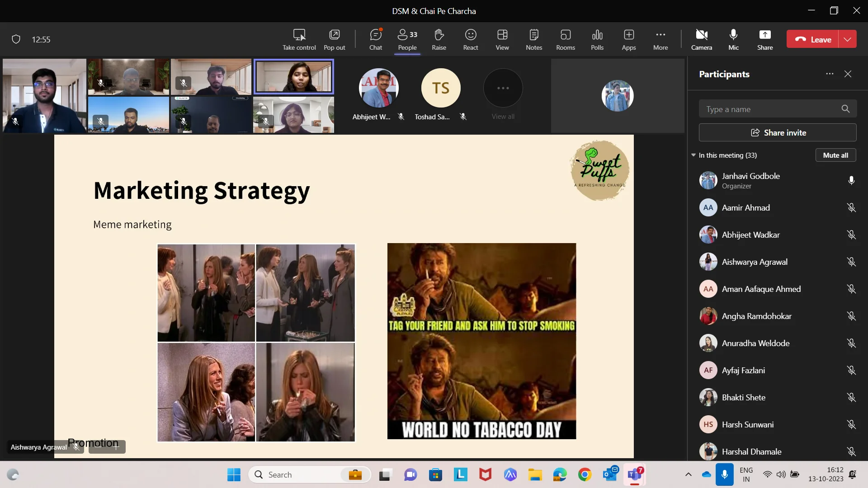
Task: Open ENG IN language switcher
Action: [x=746, y=474]
